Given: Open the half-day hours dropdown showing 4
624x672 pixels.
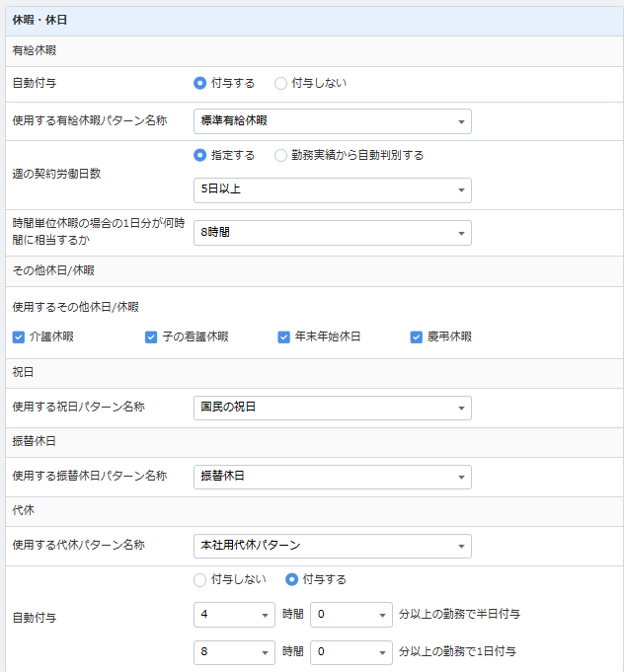Looking at the screenshot, I should point(234,615).
